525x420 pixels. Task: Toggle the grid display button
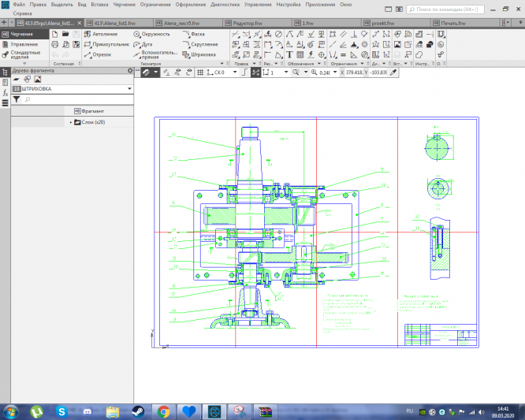pos(199,72)
